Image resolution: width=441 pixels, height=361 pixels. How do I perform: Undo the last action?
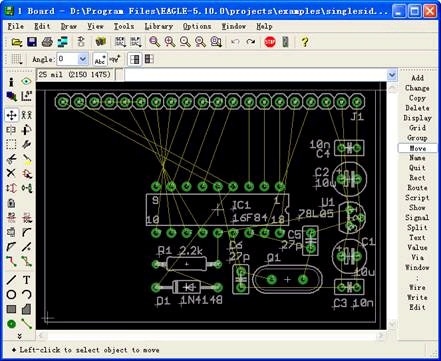[235, 42]
